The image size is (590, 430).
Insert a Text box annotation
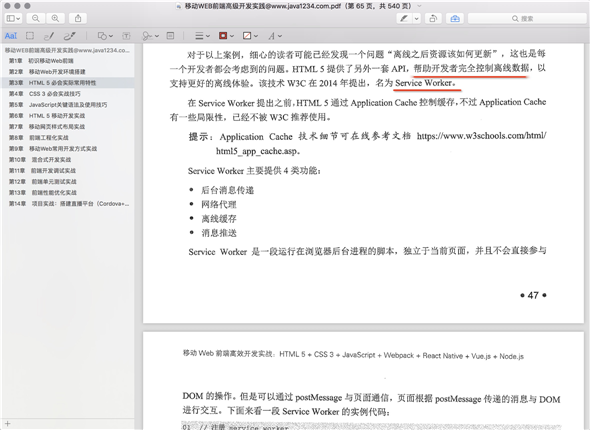coord(126,36)
